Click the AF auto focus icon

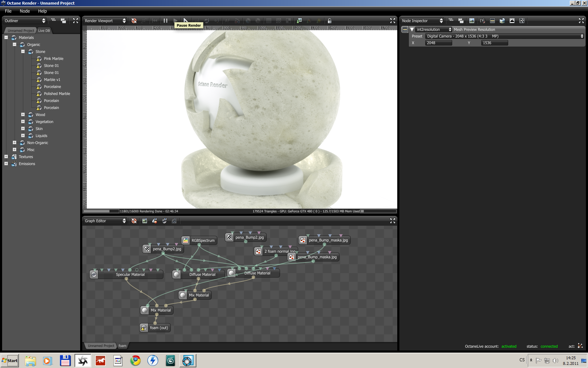(227, 21)
